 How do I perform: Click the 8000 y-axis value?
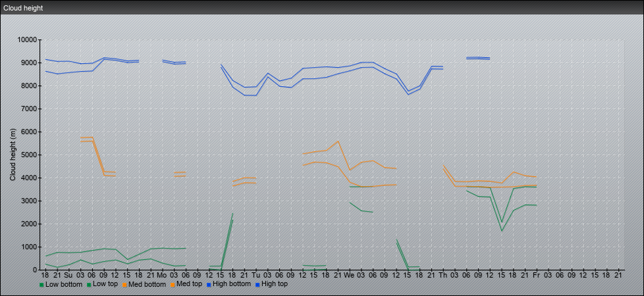tap(28, 86)
